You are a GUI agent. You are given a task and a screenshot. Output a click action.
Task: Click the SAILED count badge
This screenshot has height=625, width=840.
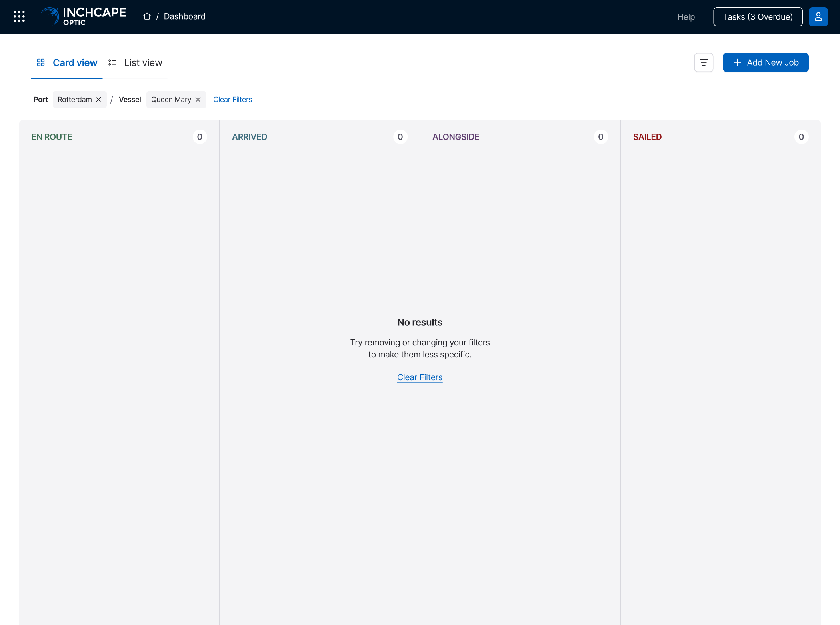pyautogui.click(x=801, y=137)
